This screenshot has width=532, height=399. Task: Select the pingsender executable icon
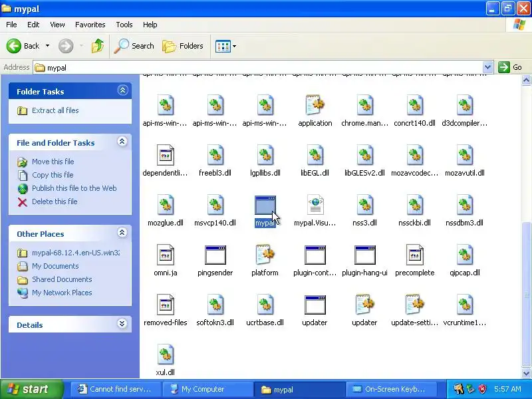click(x=215, y=255)
